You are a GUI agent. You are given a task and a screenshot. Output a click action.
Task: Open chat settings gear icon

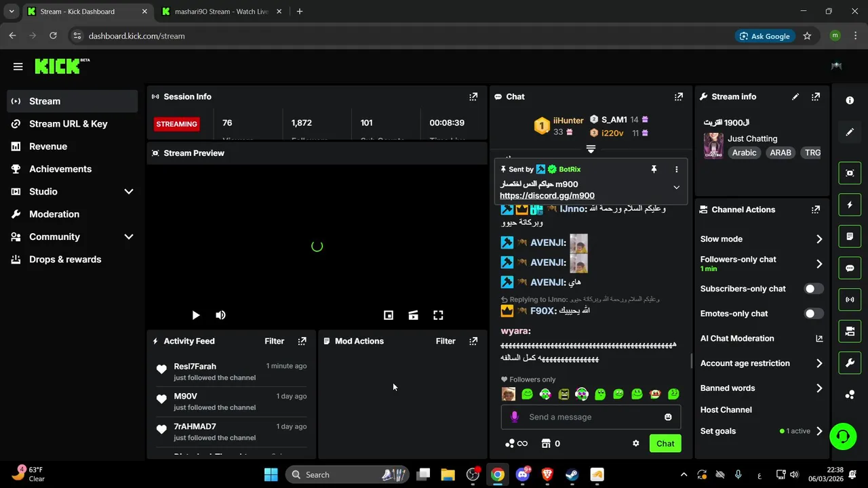(x=635, y=443)
